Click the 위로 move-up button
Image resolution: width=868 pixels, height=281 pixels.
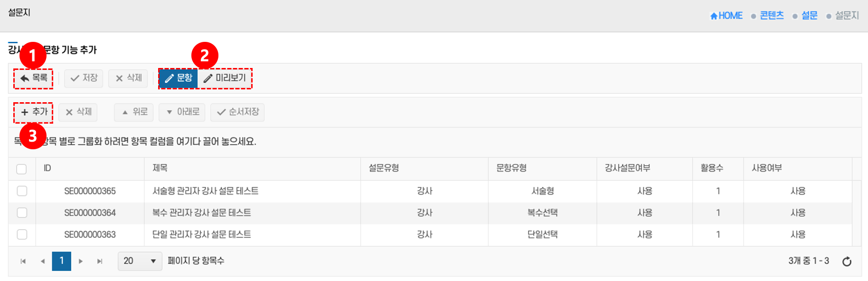pyautogui.click(x=134, y=112)
